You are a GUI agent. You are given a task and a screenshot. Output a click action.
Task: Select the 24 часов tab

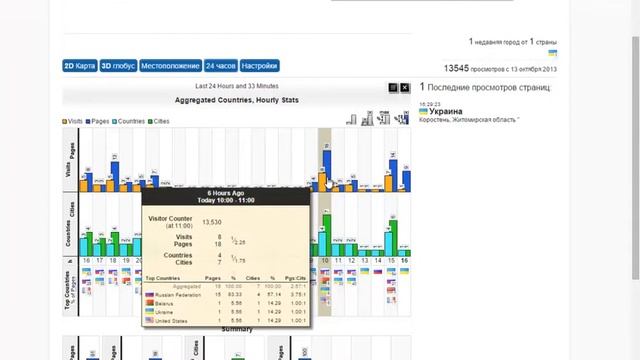221,66
